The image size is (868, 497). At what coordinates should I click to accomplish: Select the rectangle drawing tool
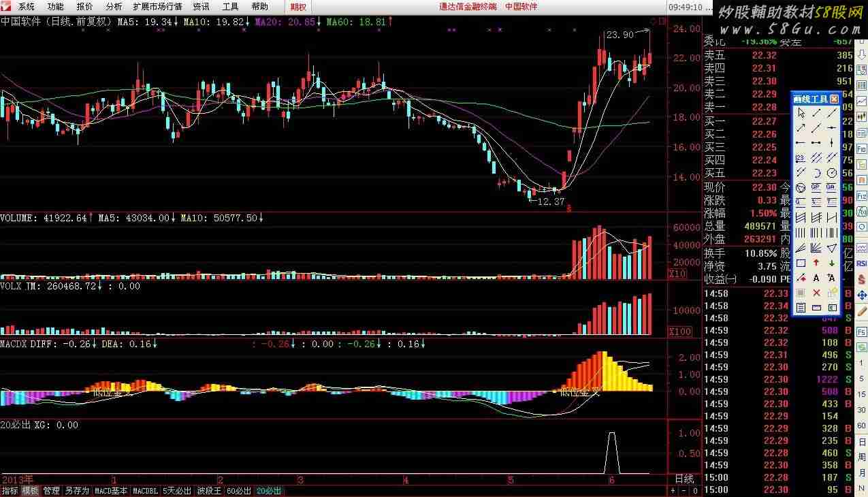click(x=801, y=263)
